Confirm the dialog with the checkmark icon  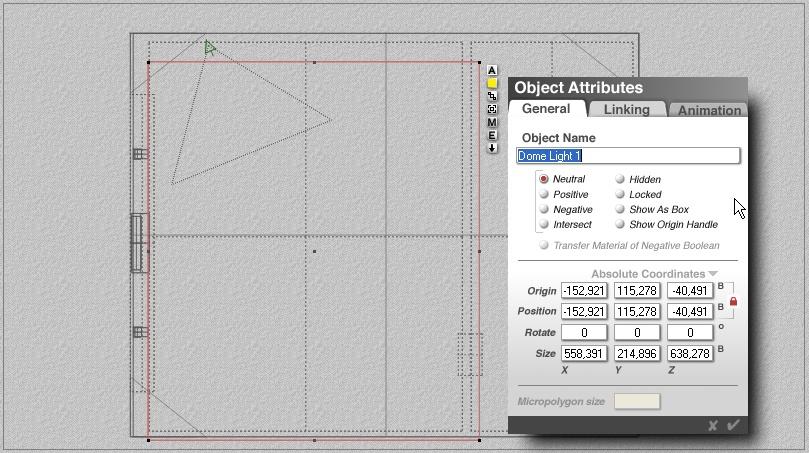[733, 425]
